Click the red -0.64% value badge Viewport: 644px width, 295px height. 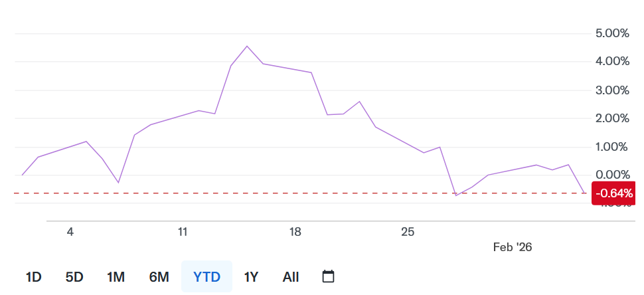click(614, 193)
